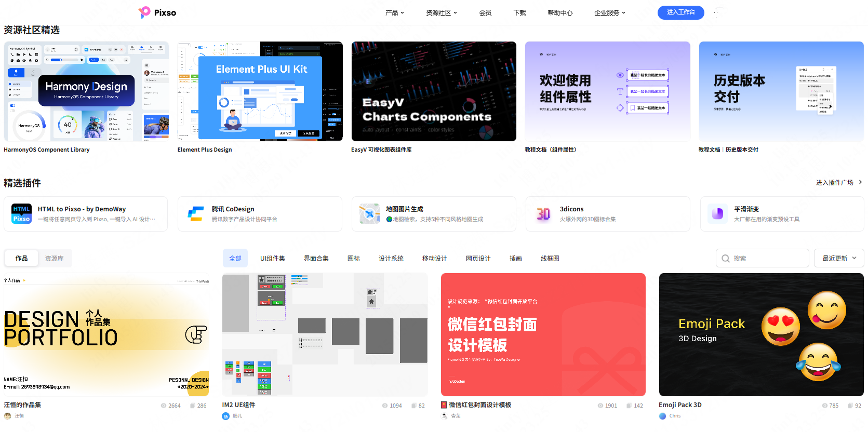Click copy count icon for IM2 UE组件
The width and height of the screenshot is (868, 432).
tap(414, 406)
